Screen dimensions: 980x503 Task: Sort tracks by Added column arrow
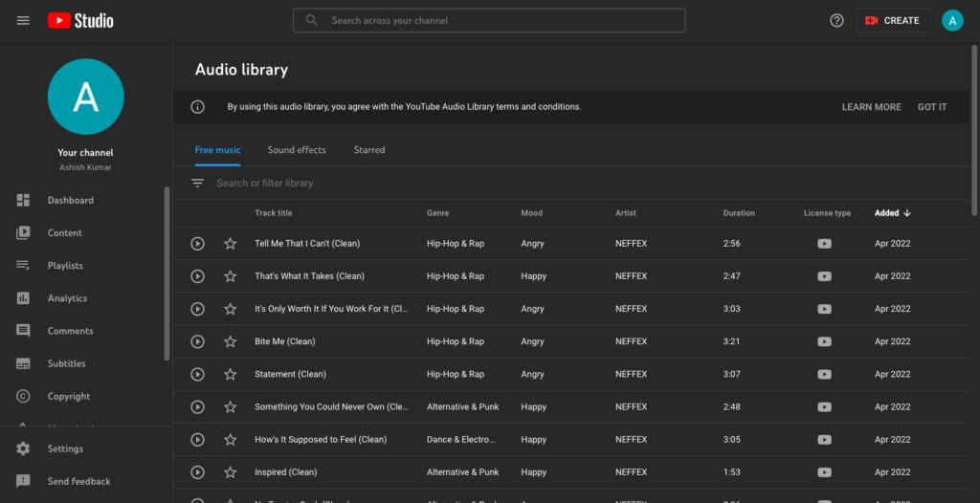906,213
